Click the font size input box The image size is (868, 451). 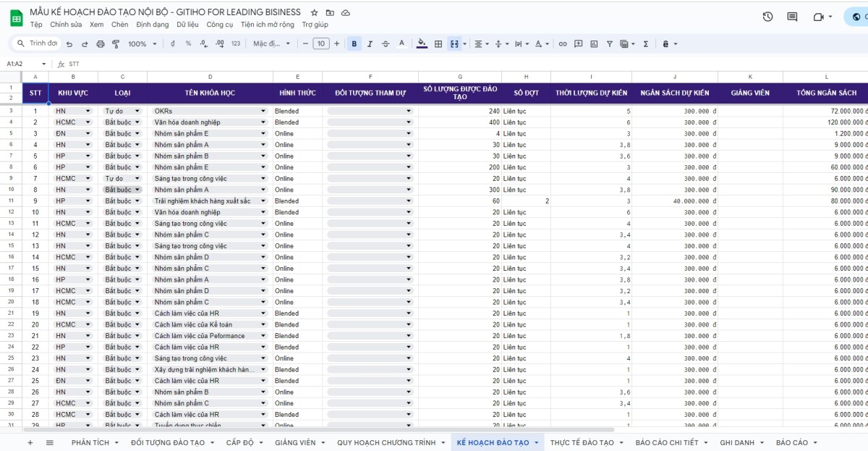tap(321, 44)
